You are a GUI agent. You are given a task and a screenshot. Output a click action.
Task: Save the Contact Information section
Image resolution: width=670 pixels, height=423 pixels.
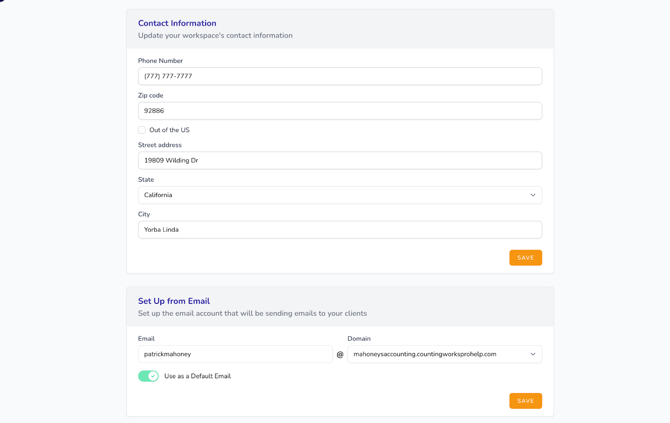point(525,258)
